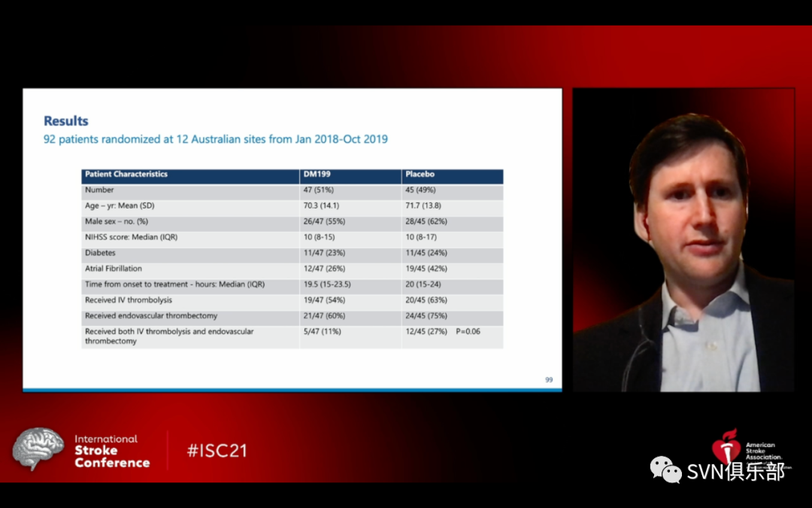The width and height of the screenshot is (812, 508).
Task: Click the American Stroke Association heart logo
Action: (726, 446)
